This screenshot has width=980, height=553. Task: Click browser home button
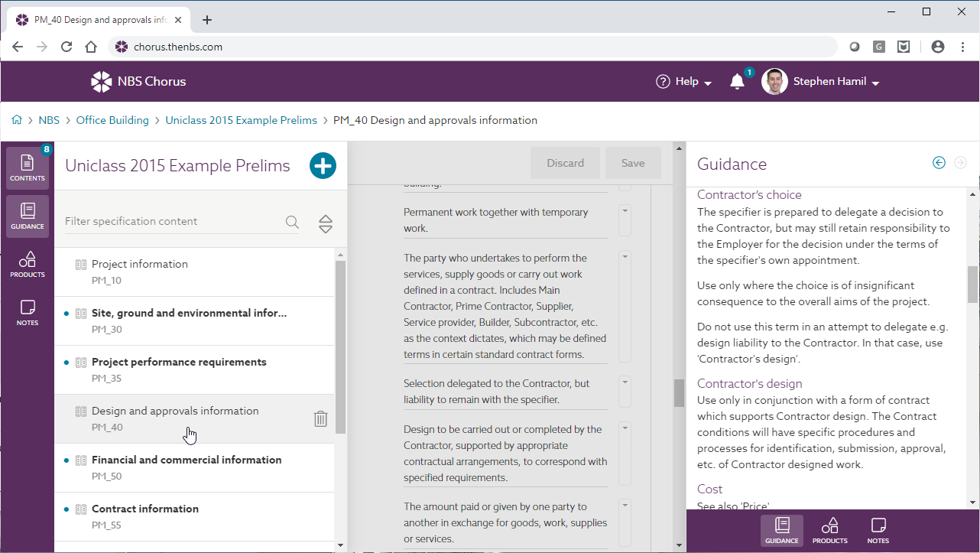pyautogui.click(x=91, y=47)
